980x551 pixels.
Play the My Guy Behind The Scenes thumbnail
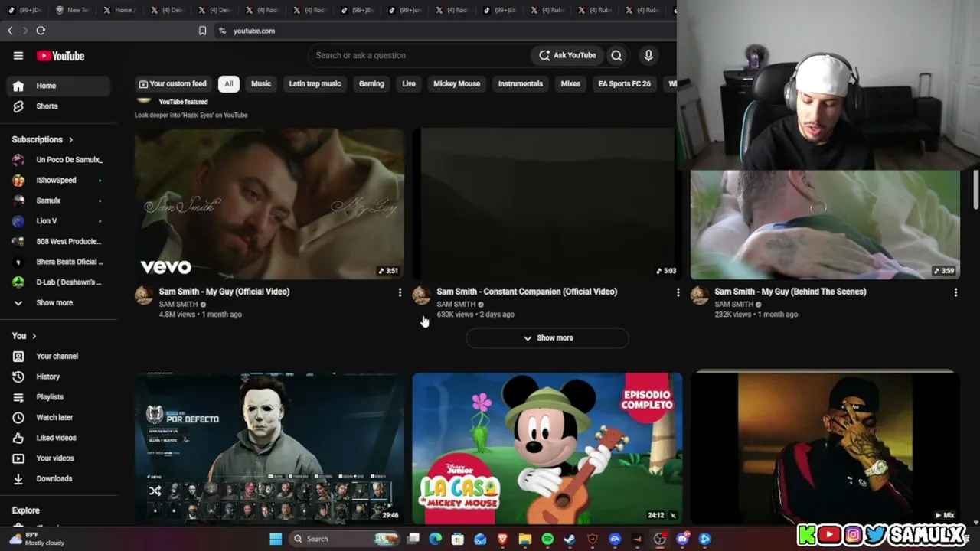tap(825, 225)
